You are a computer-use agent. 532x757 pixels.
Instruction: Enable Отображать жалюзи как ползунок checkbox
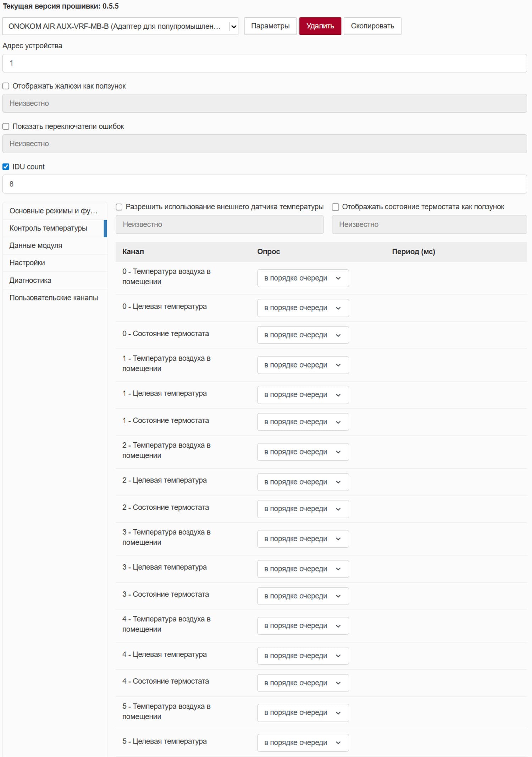click(x=6, y=86)
